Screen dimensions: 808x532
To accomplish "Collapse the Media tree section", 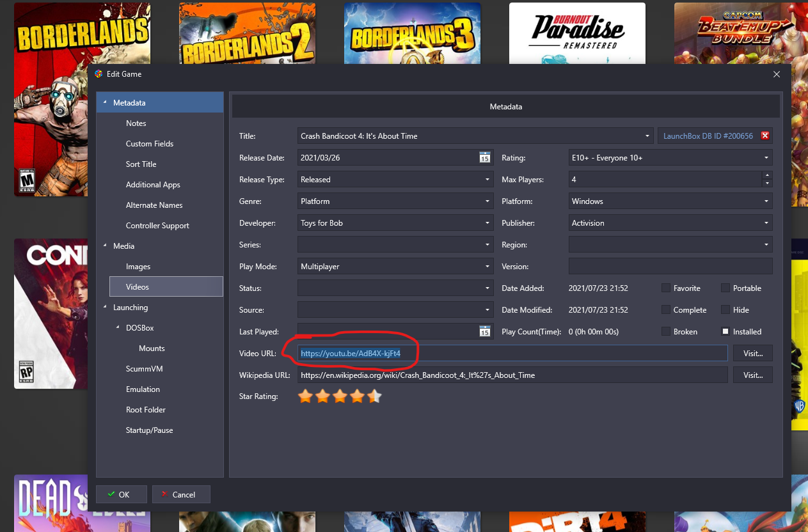I will [x=105, y=246].
